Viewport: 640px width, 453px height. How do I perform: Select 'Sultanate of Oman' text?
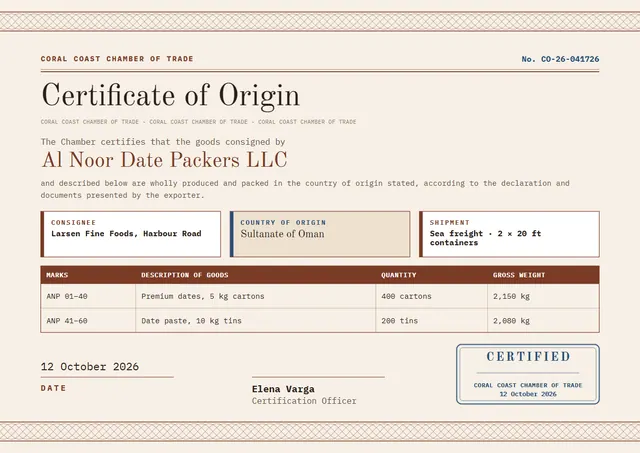coord(282,234)
